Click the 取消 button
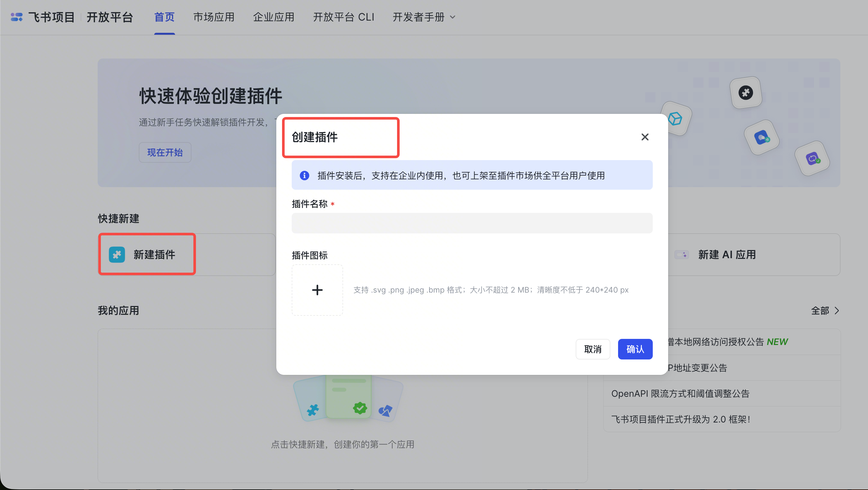This screenshot has width=868, height=490. click(593, 349)
